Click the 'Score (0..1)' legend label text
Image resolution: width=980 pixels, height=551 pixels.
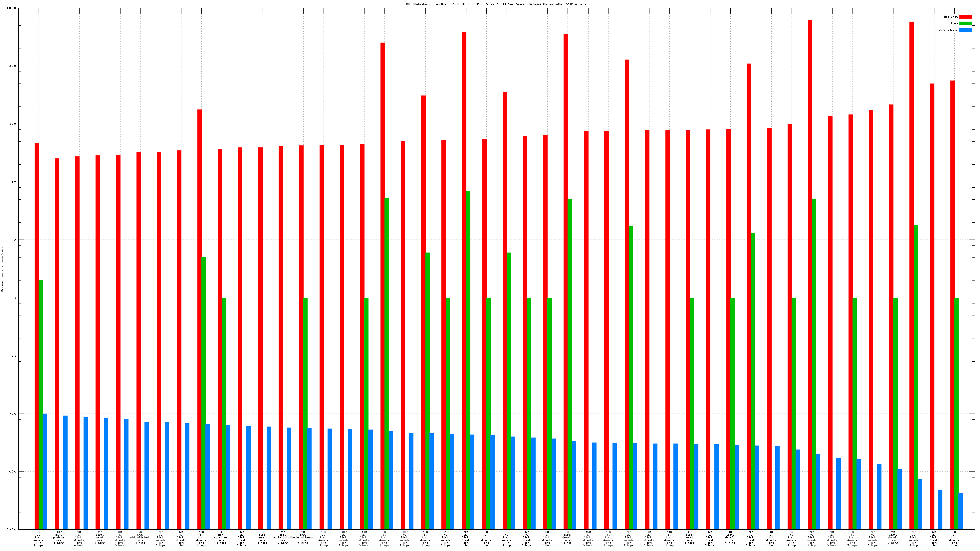pyautogui.click(x=947, y=30)
